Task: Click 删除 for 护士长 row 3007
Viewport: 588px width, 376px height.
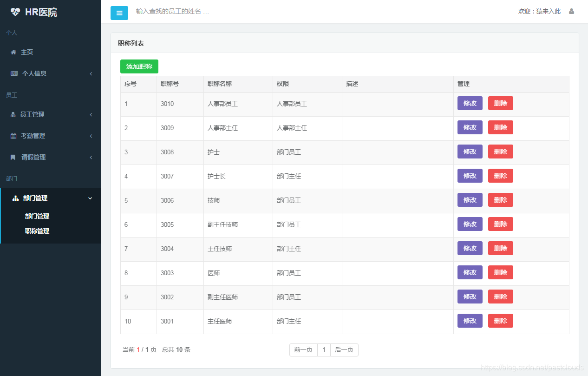Action: tap(501, 176)
